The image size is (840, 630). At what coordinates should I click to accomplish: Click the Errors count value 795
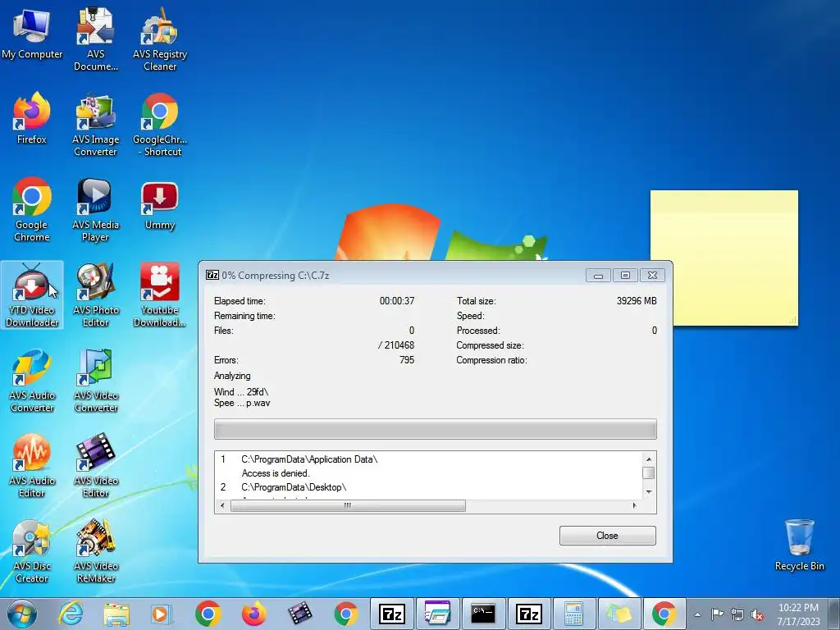pos(407,360)
